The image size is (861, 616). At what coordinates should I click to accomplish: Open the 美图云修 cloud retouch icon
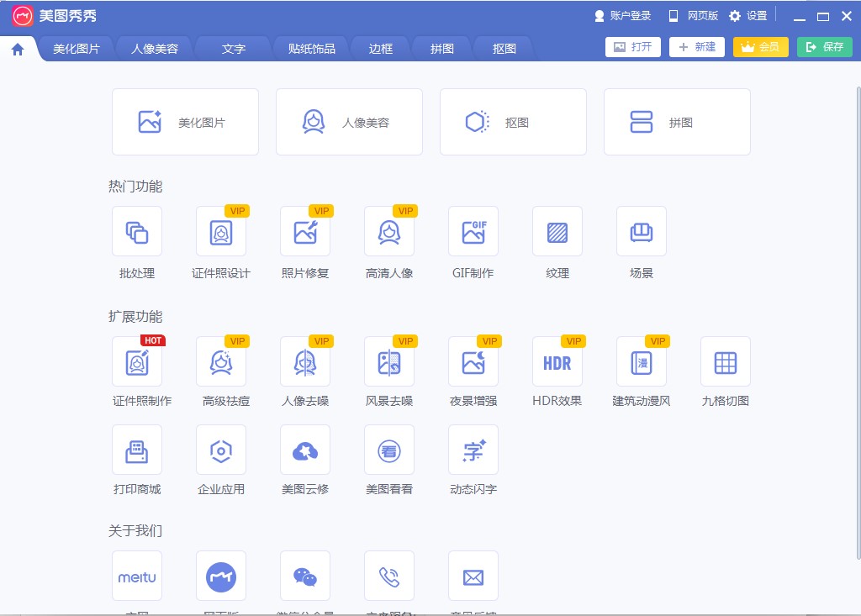click(x=304, y=450)
